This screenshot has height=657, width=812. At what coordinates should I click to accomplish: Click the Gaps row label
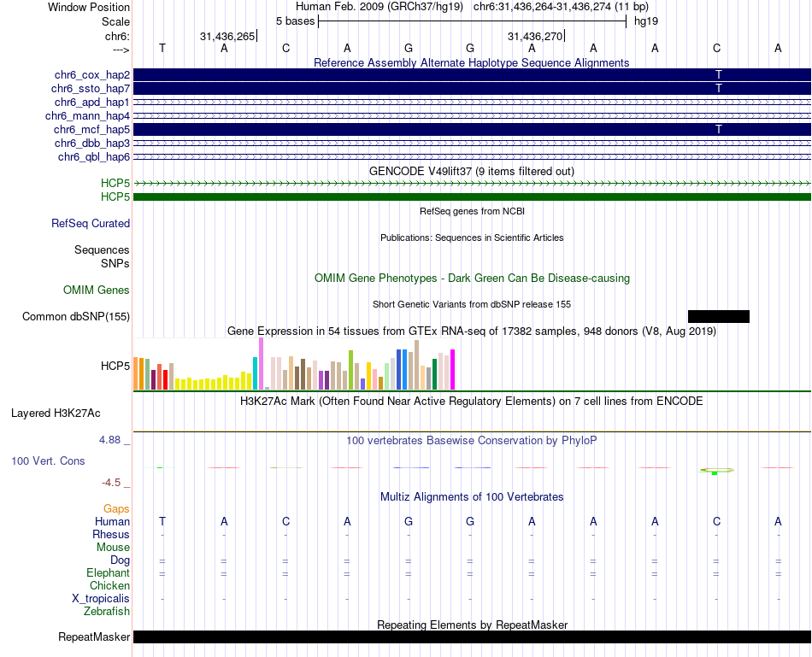click(116, 509)
